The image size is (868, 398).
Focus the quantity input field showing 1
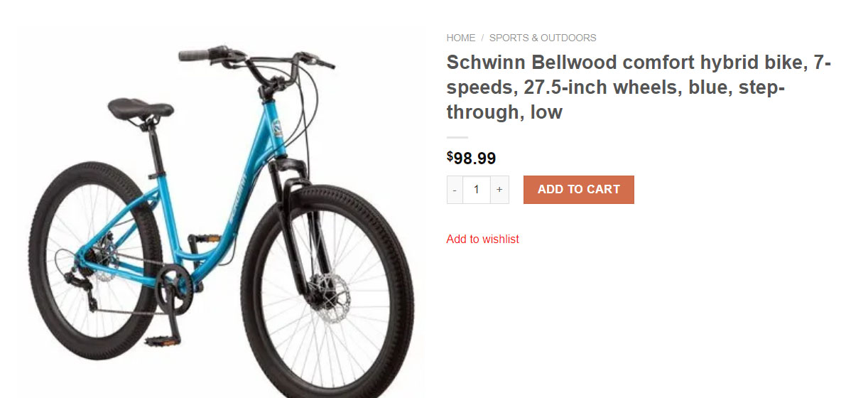coord(477,190)
